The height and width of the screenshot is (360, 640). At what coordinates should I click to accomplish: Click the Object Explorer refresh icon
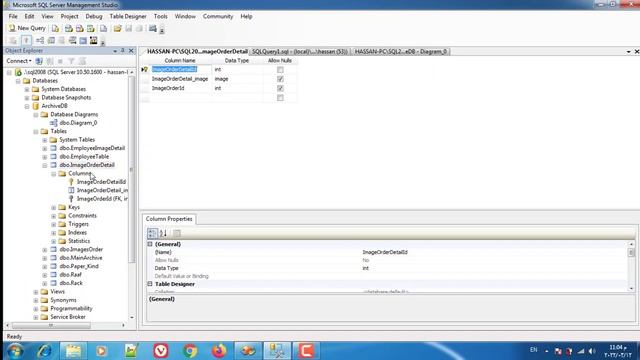[82, 61]
